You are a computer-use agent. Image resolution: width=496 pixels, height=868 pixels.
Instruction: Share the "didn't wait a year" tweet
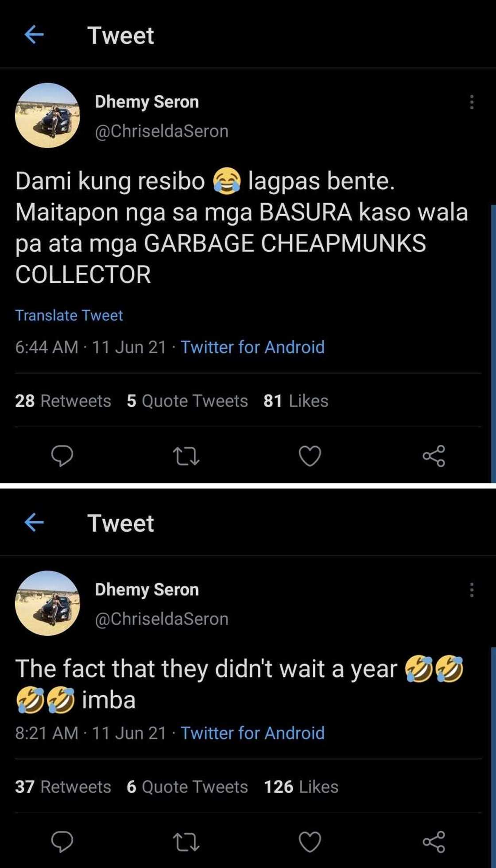[x=434, y=842]
